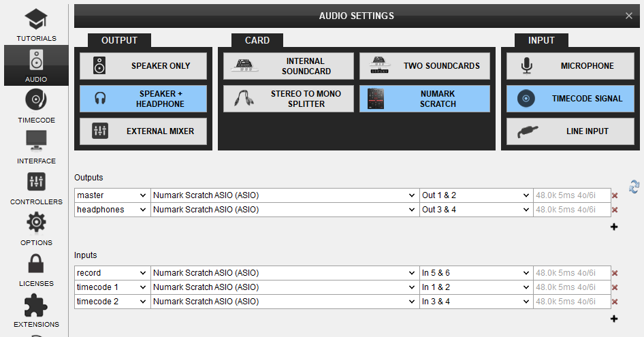
Task: Go to Interface settings
Action: 36,147
